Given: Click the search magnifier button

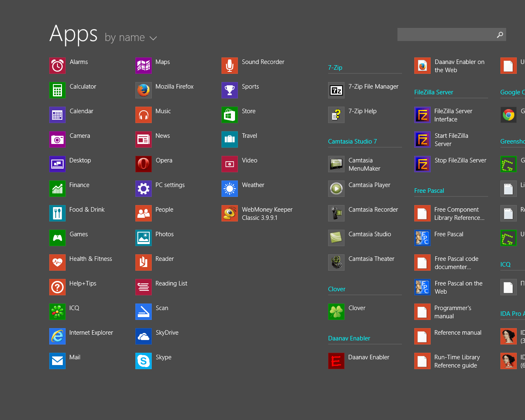Looking at the screenshot, I should pyautogui.click(x=500, y=34).
